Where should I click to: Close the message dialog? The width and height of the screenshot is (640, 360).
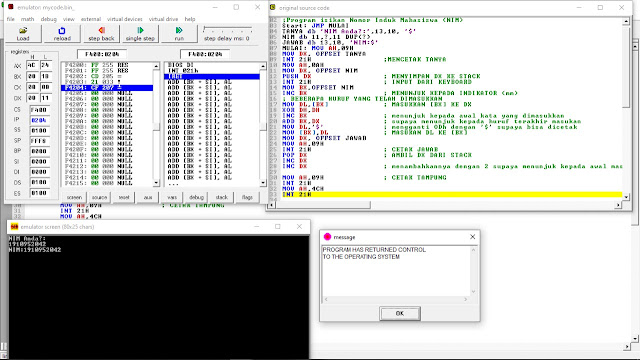click(x=472, y=237)
